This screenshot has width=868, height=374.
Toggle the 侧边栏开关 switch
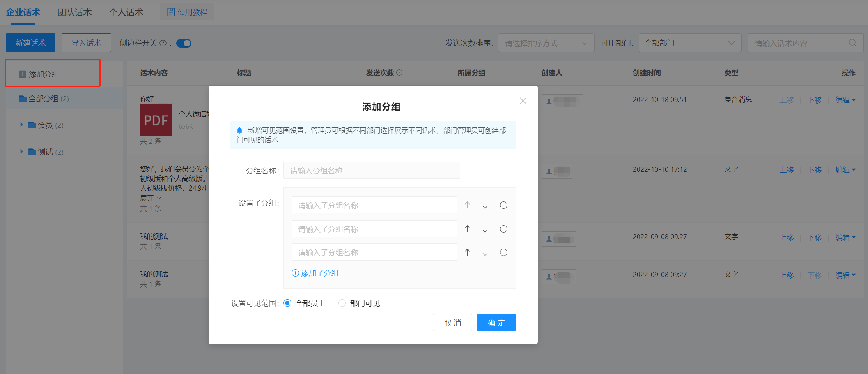(184, 43)
